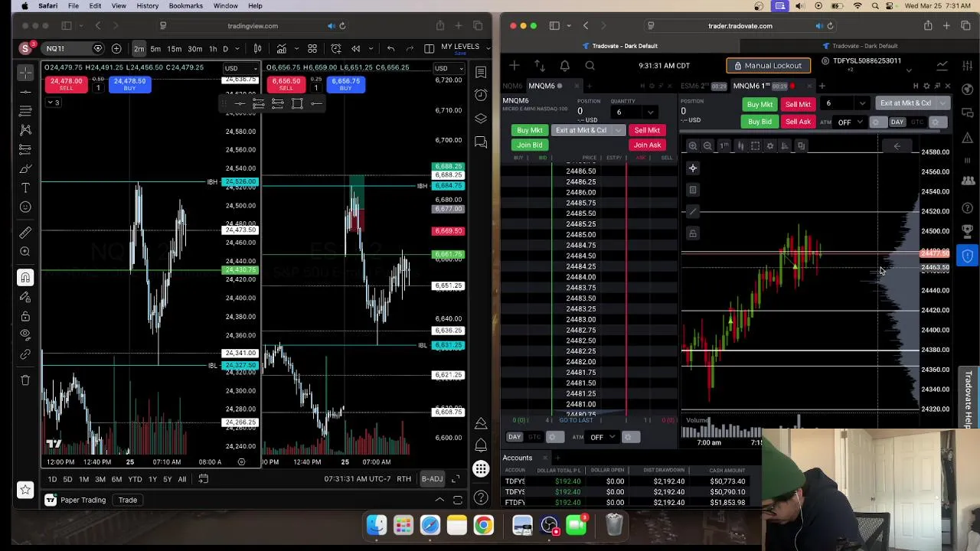
Task: Click Join Bid button in Tradovate DOM
Action: coord(529,145)
